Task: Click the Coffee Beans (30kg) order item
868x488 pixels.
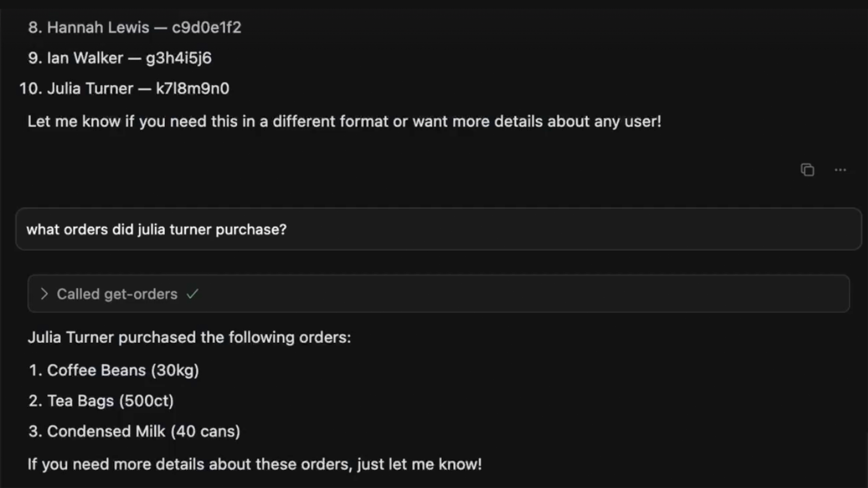Action: 123,370
